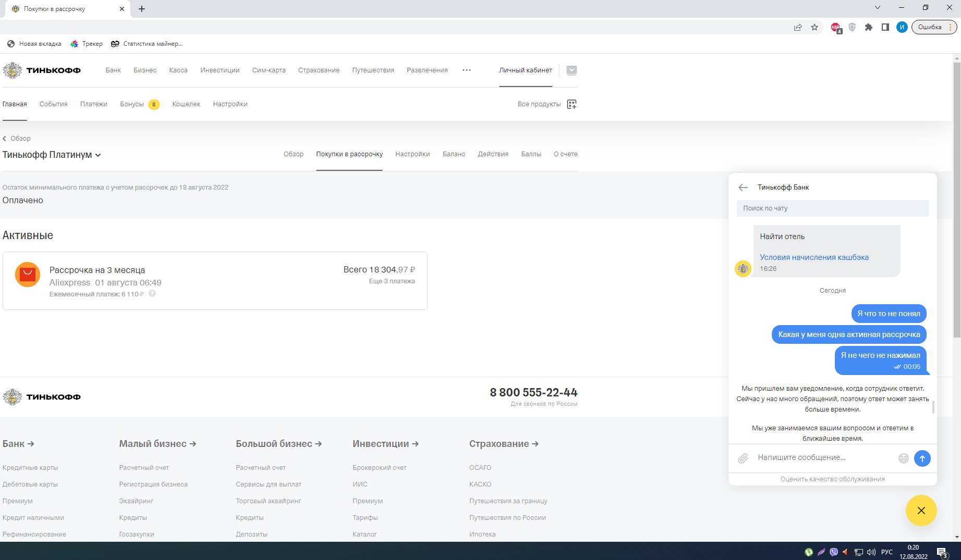Click the Условия начисления кэшбэка link in chat
The height and width of the screenshot is (560, 961).
click(814, 257)
